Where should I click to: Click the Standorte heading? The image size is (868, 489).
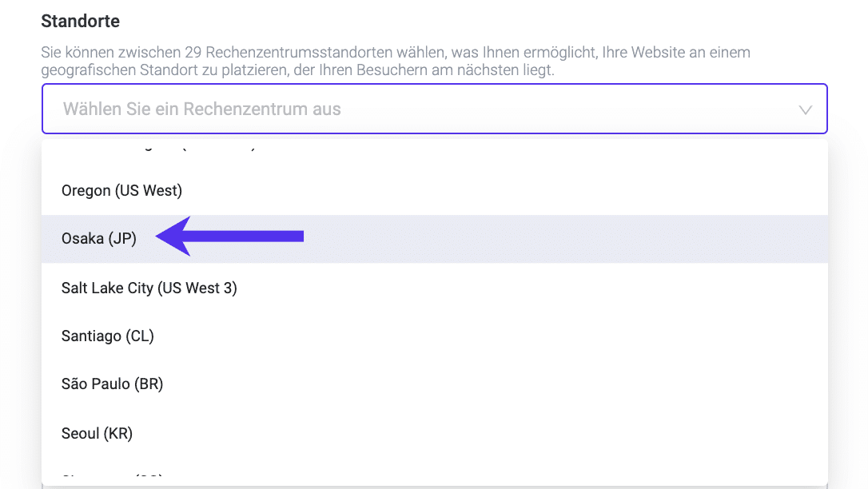(x=80, y=21)
